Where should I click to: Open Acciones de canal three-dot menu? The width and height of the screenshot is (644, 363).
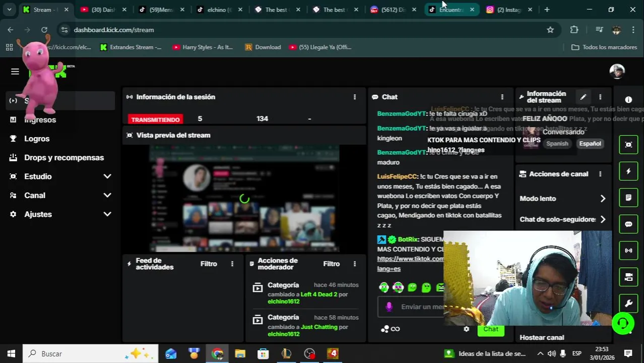(x=600, y=174)
